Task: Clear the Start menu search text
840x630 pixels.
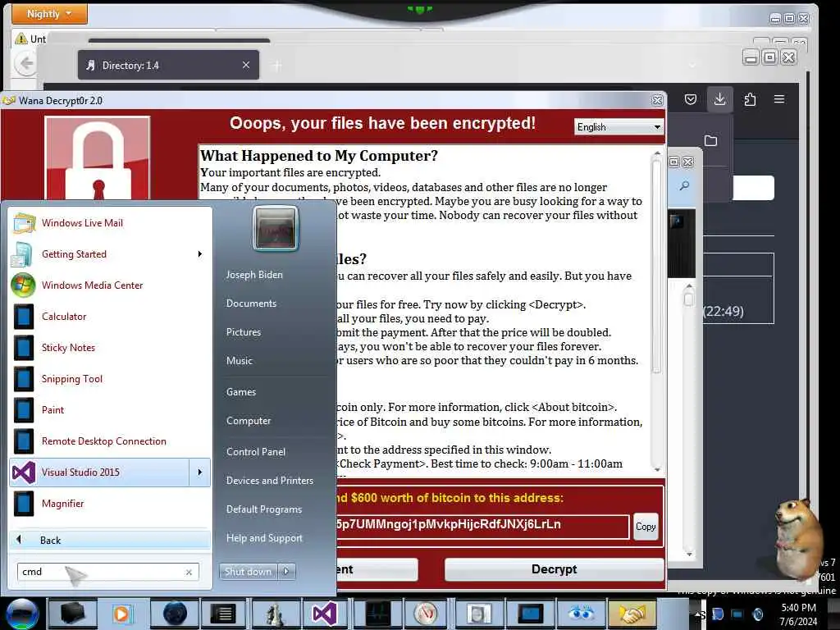Action: (189, 572)
